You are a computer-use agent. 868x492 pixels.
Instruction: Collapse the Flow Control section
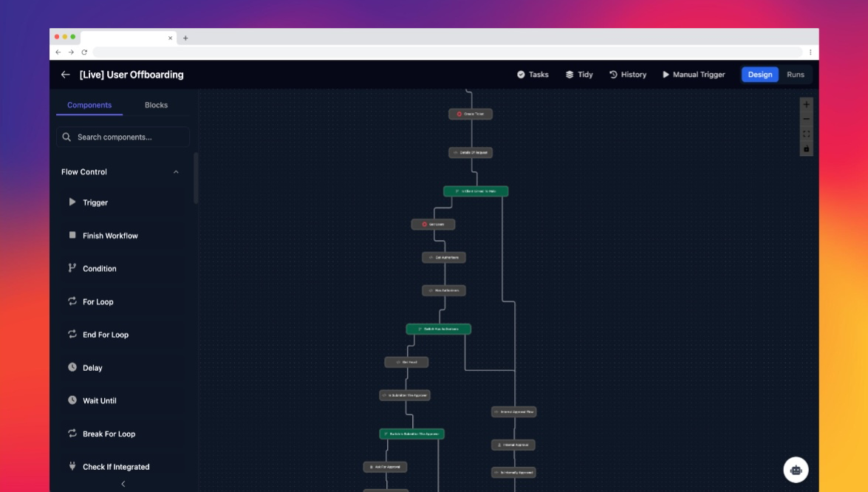pos(176,172)
